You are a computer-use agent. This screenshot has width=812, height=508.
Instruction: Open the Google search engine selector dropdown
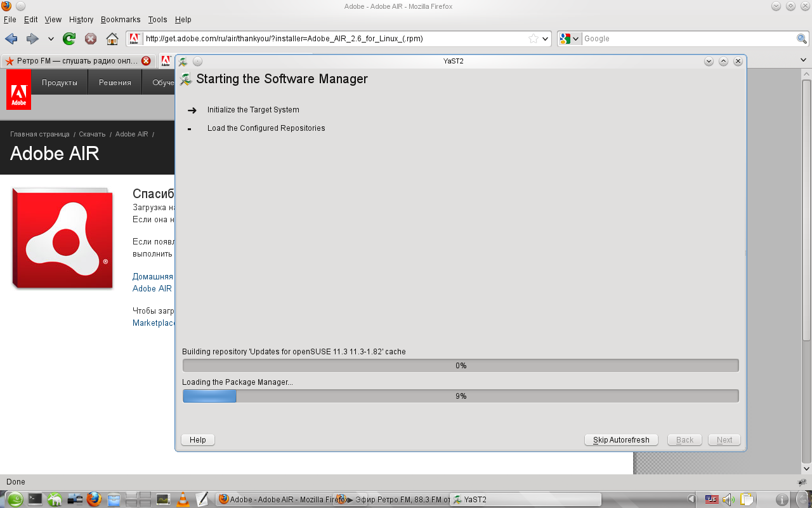click(x=570, y=39)
